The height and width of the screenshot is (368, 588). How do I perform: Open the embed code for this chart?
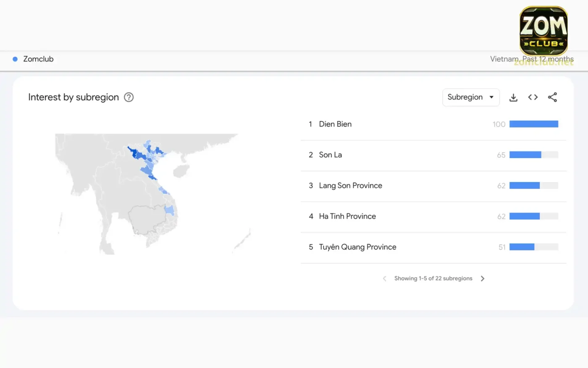[533, 97]
